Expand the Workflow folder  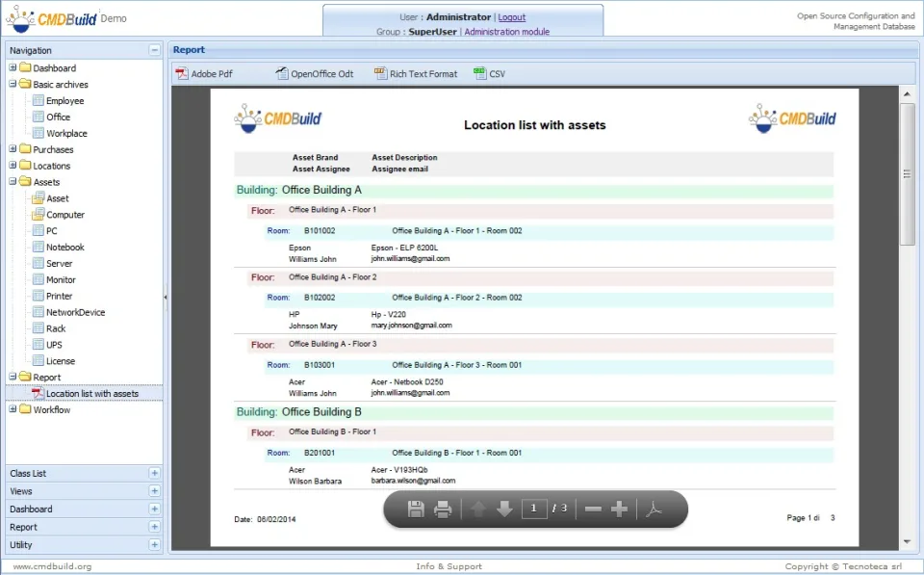click(x=13, y=408)
